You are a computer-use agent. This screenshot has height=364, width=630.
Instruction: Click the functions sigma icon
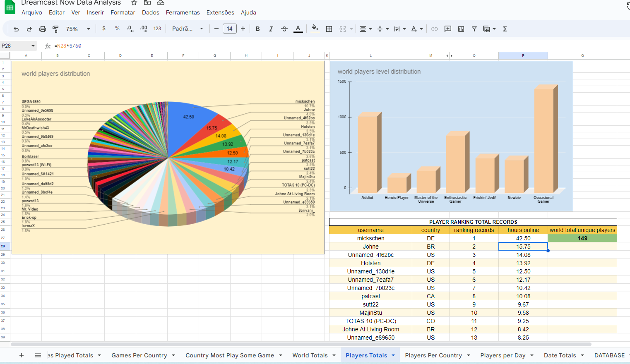(505, 29)
